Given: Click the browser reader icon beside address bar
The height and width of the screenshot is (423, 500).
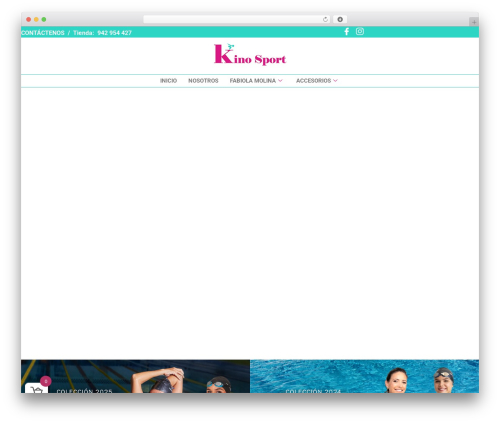Looking at the screenshot, I should pyautogui.click(x=340, y=20).
